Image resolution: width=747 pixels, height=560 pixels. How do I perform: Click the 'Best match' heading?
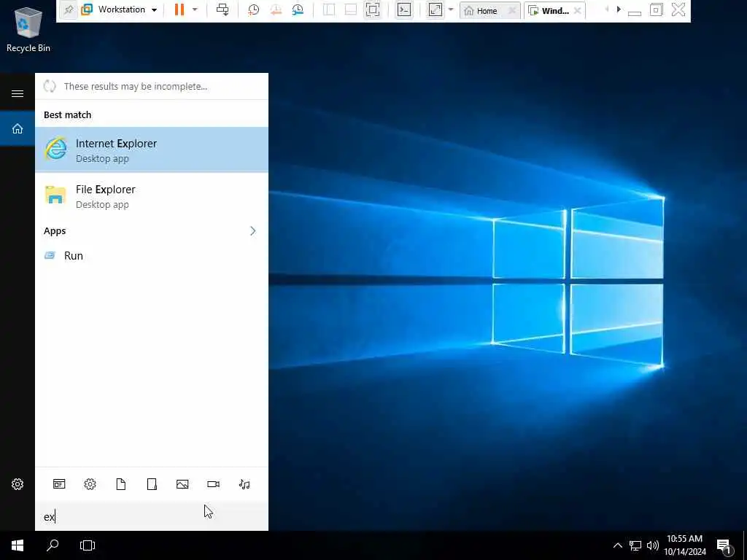(67, 114)
